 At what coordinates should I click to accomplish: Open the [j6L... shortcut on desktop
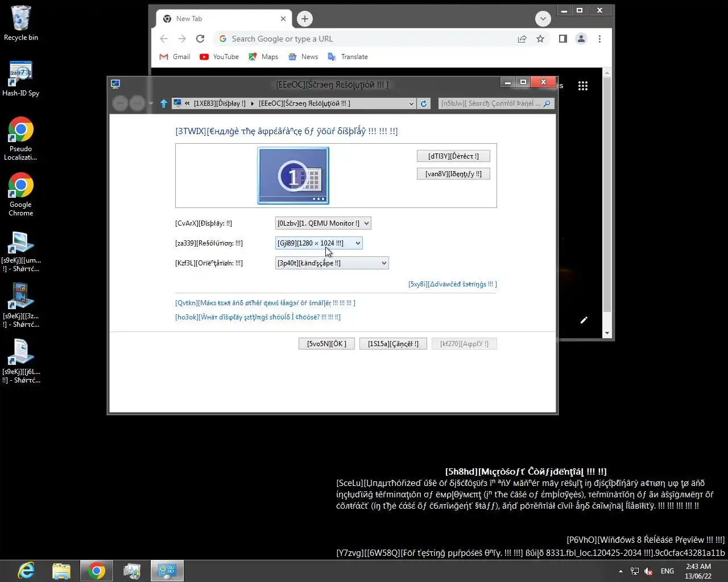(x=20, y=361)
